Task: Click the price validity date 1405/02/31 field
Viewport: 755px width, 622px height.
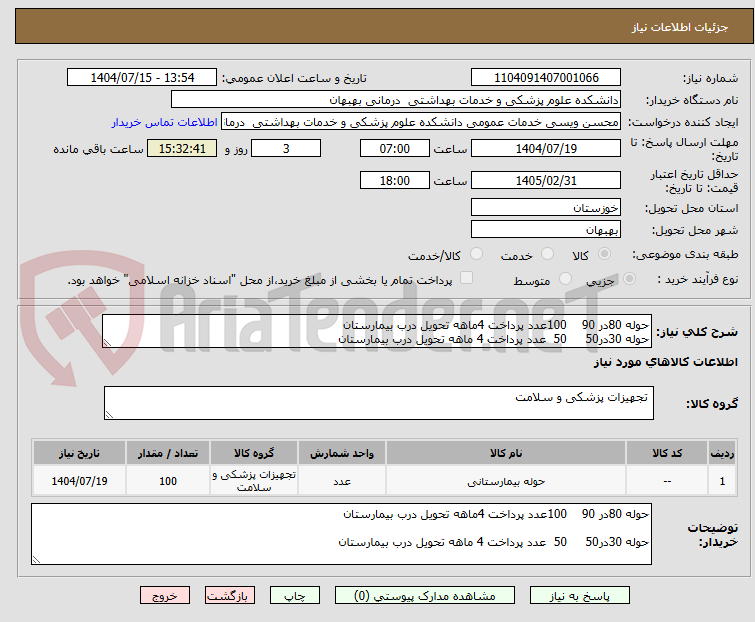Action: [546, 181]
